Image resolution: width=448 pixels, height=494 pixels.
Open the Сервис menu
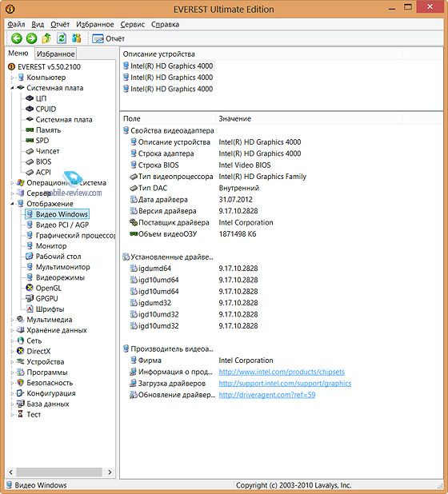133,24
